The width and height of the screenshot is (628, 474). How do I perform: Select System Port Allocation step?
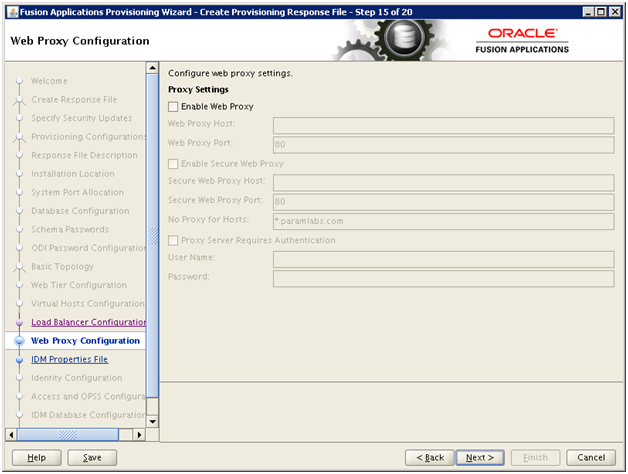click(x=78, y=192)
